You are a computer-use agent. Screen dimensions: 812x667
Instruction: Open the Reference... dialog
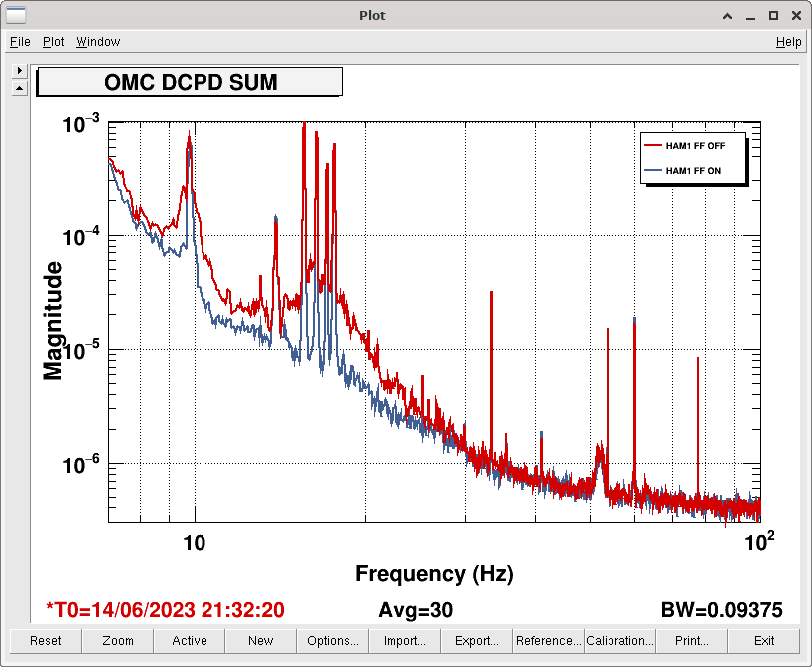(549, 641)
